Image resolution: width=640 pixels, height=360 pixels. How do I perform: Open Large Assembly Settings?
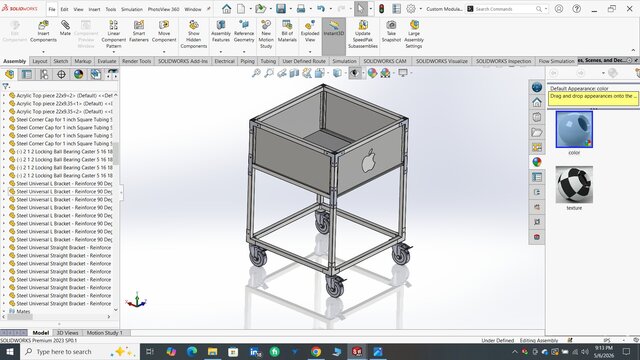(x=414, y=34)
